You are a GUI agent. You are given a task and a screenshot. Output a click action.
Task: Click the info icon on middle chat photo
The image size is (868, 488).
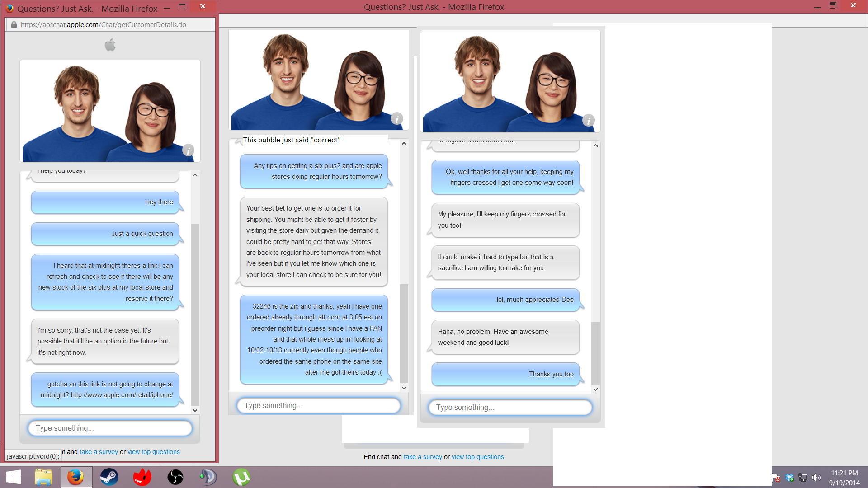pos(396,119)
